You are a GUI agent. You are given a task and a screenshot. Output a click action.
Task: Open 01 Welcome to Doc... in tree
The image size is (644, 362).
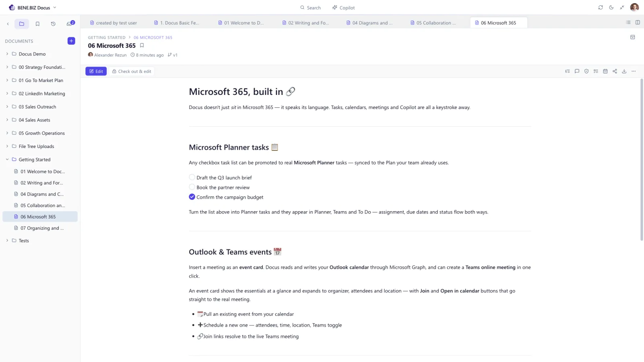(x=40, y=171)
